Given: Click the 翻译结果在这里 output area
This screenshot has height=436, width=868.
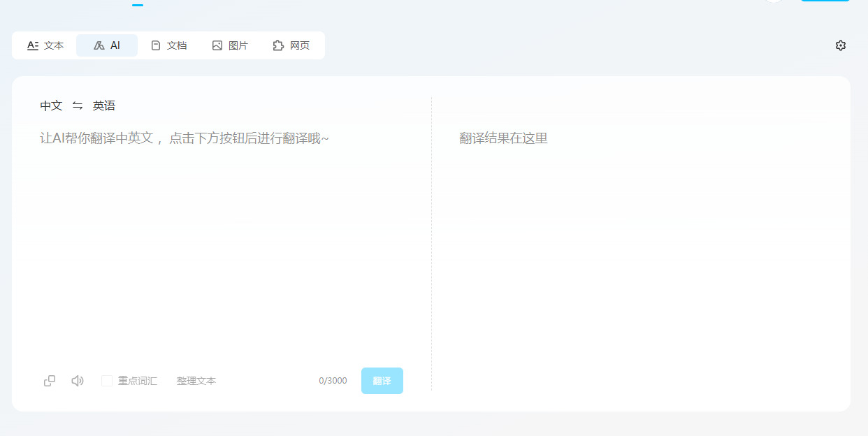Looking at the screenshot, I should [x=503, y=138].
